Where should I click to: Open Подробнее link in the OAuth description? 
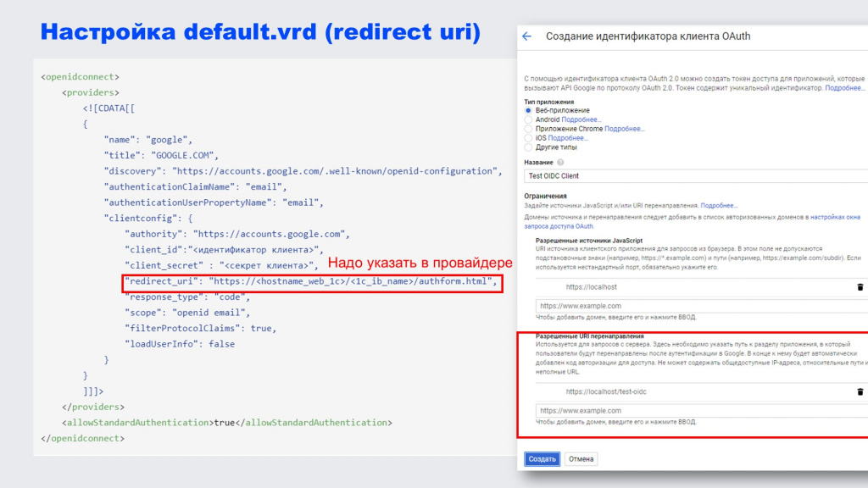pos(845,88)
